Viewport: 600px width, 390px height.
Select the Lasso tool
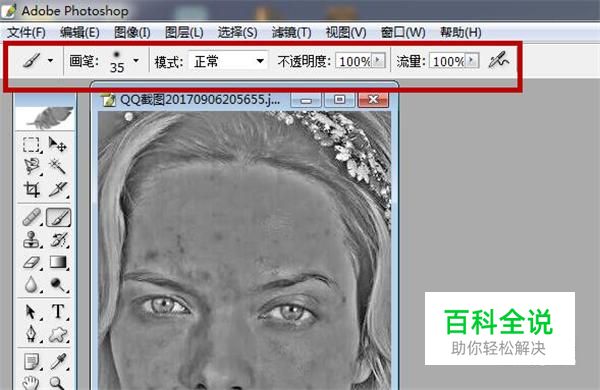[x=31, y=166]
